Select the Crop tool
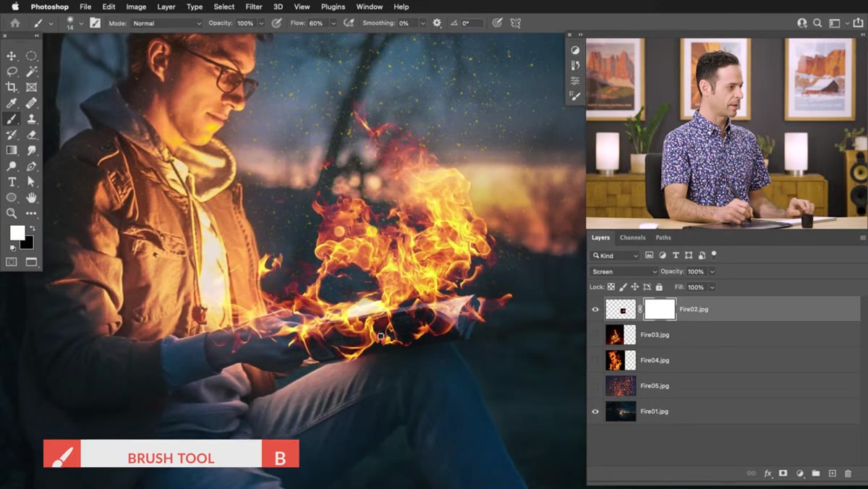The height and width of the screenshot is (489, 868). tap(12, 88)
